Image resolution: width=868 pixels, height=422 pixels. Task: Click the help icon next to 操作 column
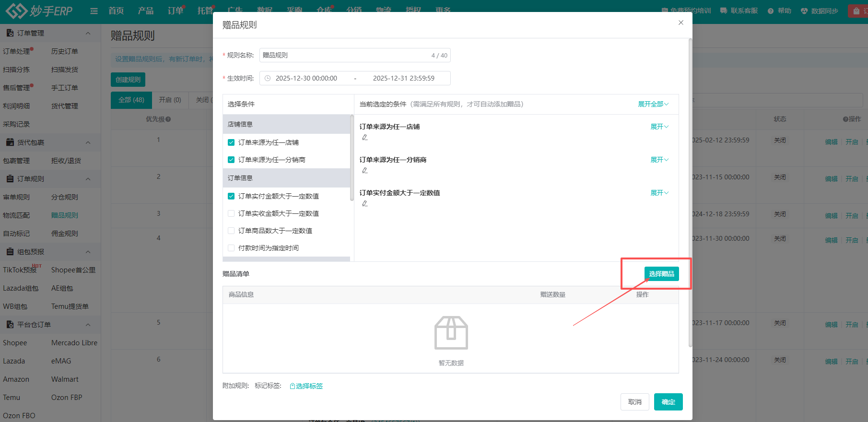845,119
